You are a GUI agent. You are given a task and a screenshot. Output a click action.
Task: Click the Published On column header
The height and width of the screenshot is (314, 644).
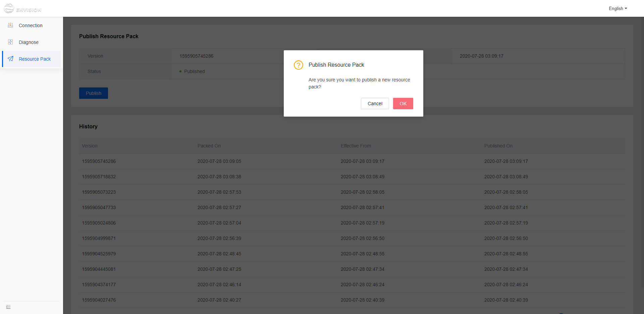tap(498, 146)
